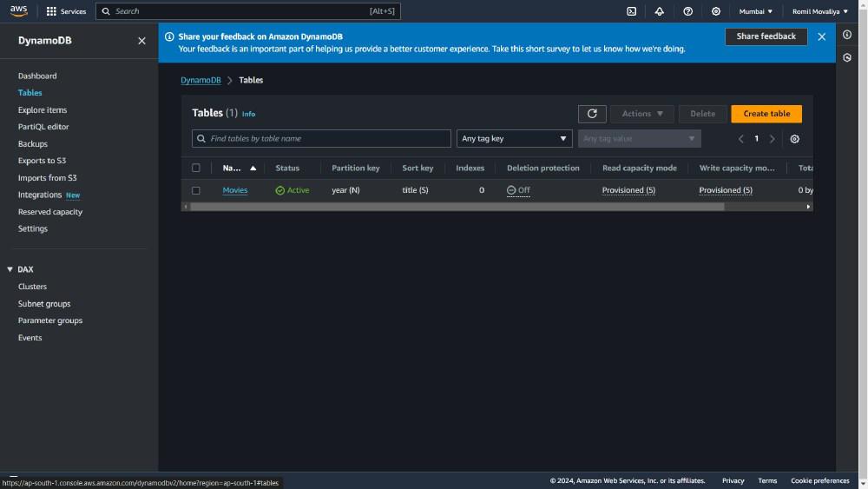Screen dimensions: 868x489
Task: Sort by Name column arrow
Action: point(253,168)
